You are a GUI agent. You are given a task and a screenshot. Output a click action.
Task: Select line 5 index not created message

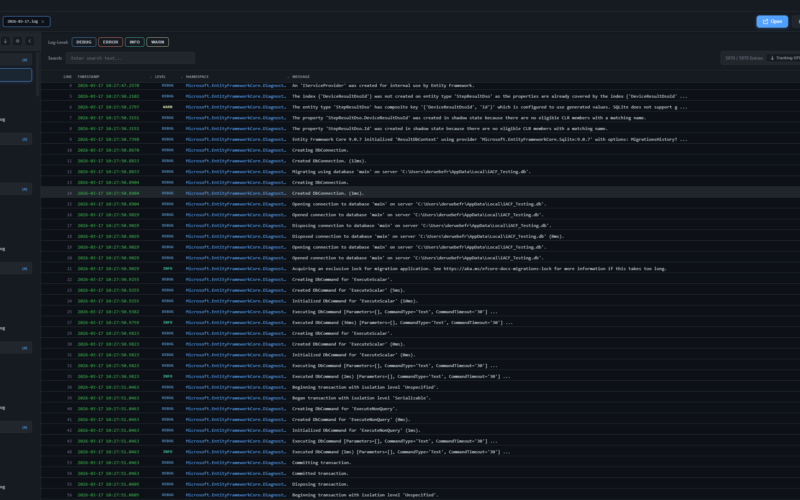(489, 96)
